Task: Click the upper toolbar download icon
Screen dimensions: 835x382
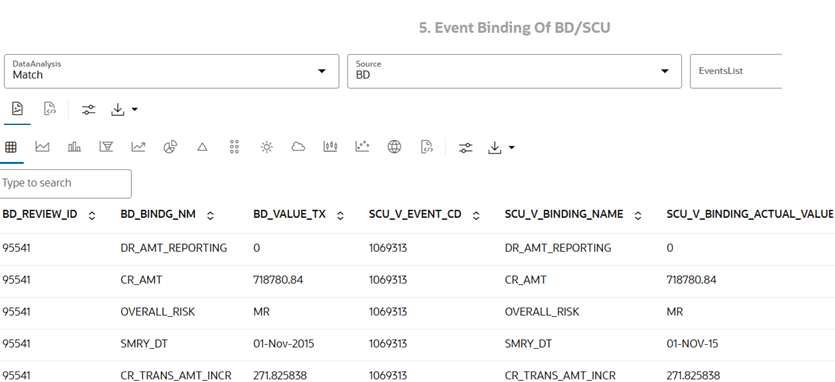Action: point(117,110)
